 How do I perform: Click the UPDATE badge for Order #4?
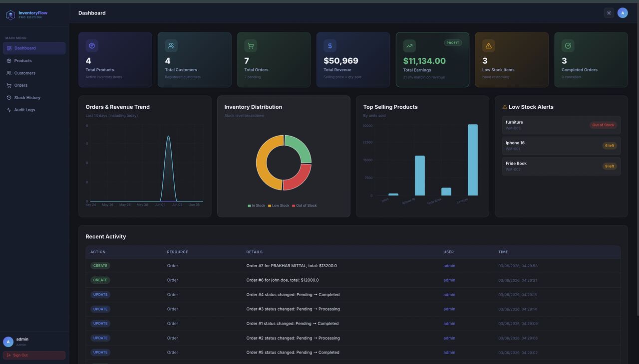click(100, 295)
